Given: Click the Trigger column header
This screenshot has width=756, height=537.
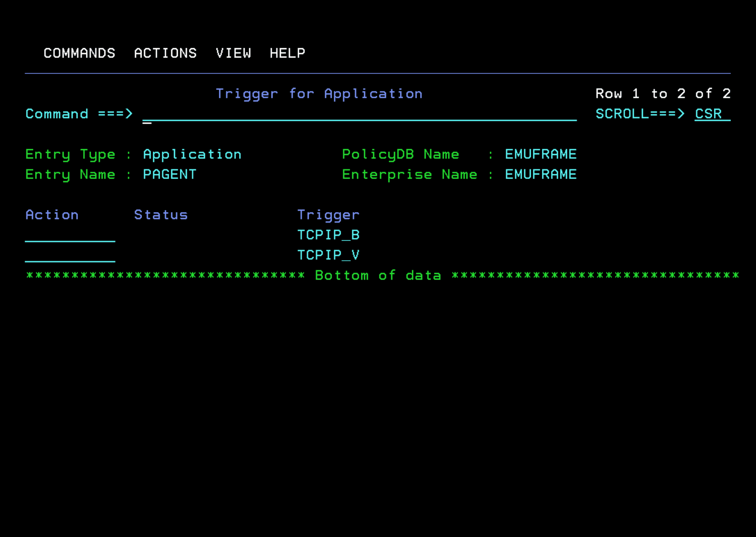Looking at the screenshot, I should [328, 214].
